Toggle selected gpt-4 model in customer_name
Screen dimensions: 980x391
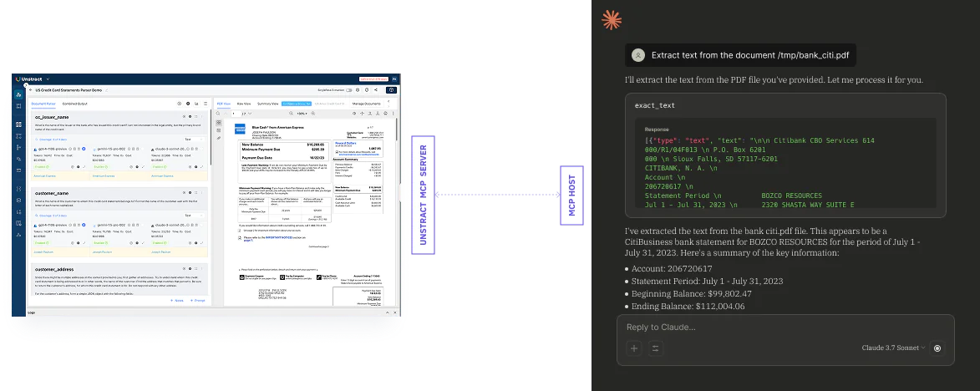point(84,225)
